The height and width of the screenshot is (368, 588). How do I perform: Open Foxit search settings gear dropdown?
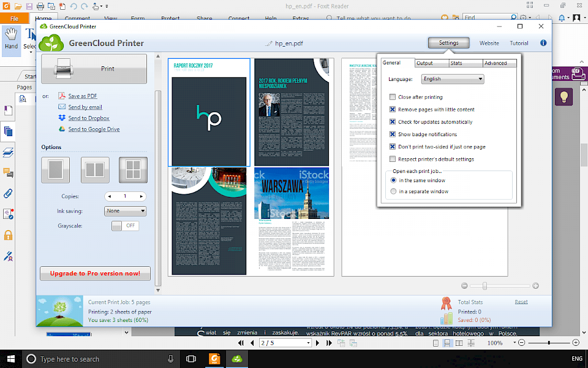coord(524,18)
